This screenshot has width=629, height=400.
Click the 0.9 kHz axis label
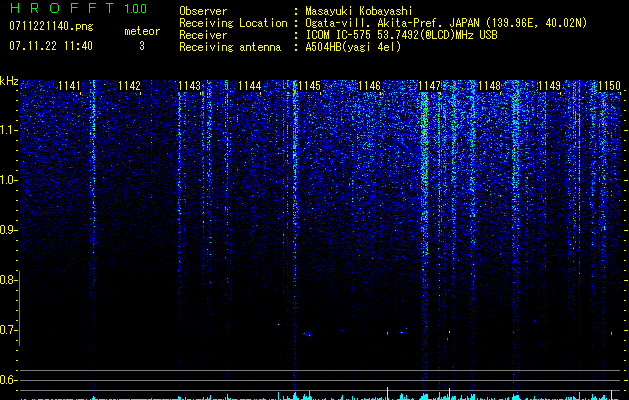[x=7, y=230]
